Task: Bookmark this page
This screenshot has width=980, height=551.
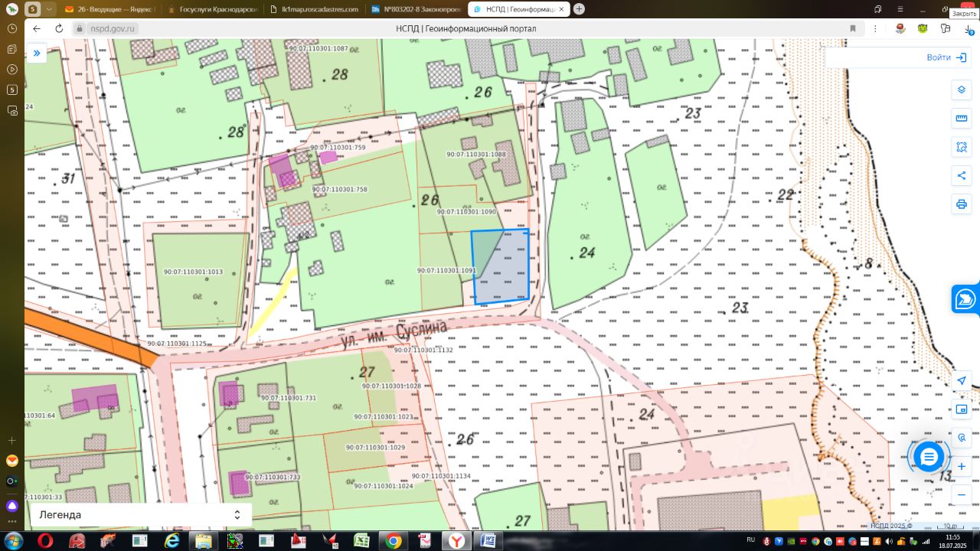Action: [x=853, y=28]
